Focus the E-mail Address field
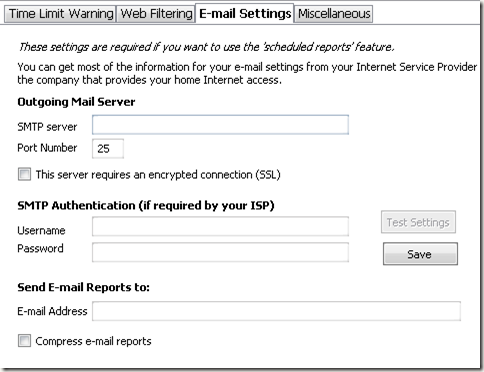The height and width of the screenshot is (372, 484). click(276, 311)
